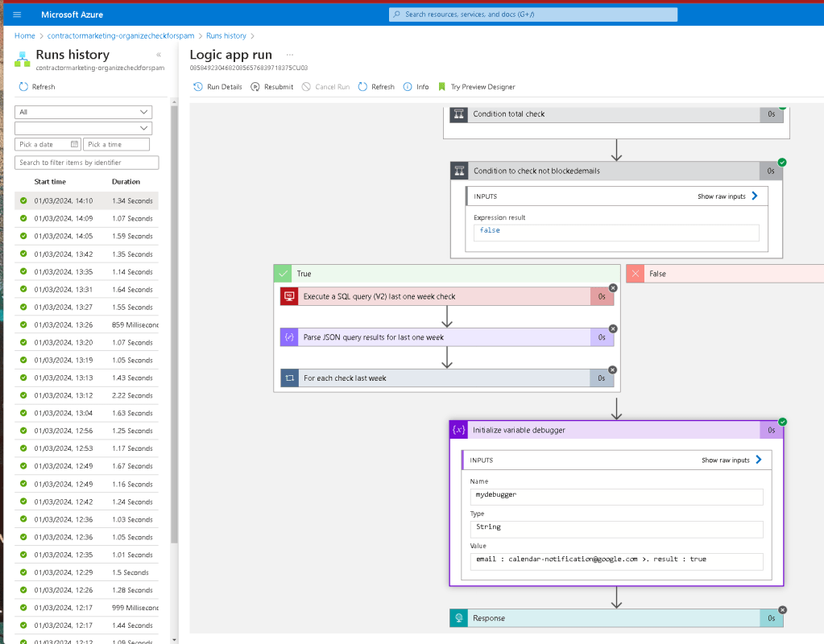
Task: Click the Duration column header
Action: click(x=126, y=182)
